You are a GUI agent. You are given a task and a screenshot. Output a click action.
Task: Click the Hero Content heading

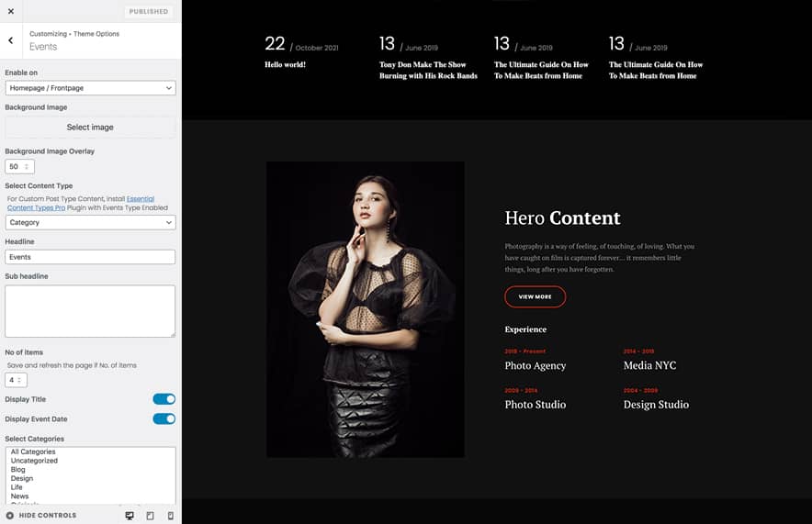pyautogui.click(x=562, y=217)
